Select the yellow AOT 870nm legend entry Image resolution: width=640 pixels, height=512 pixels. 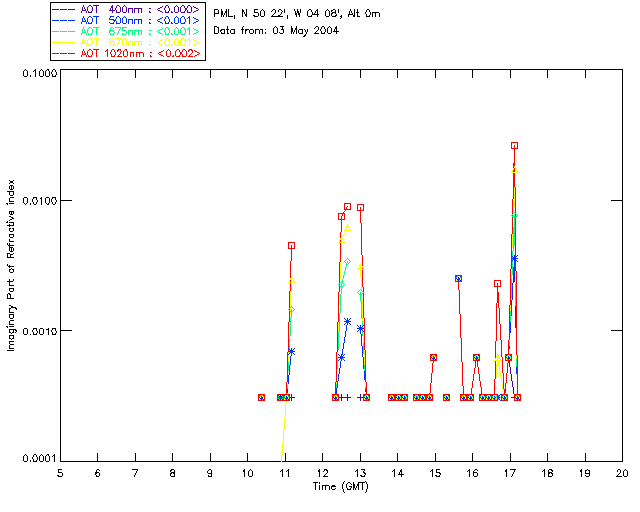coord(127,42)
